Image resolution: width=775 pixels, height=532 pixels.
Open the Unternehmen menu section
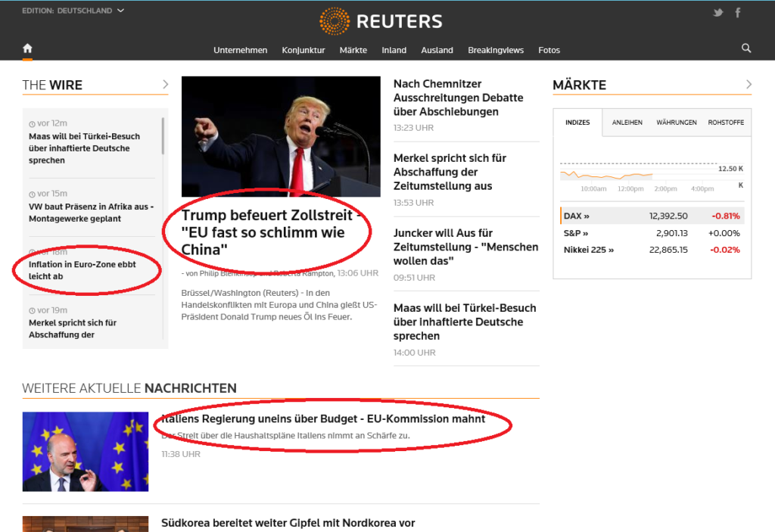pos(240,50)
